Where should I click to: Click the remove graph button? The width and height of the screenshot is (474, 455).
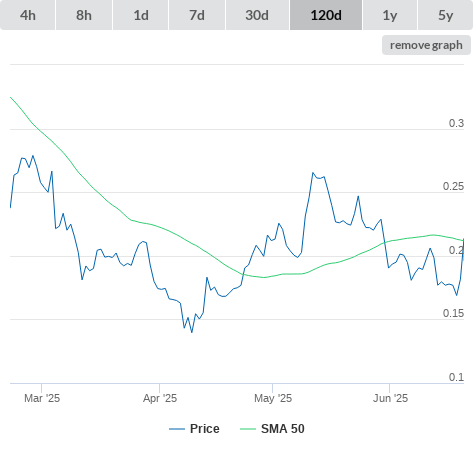tap(426, 45)
